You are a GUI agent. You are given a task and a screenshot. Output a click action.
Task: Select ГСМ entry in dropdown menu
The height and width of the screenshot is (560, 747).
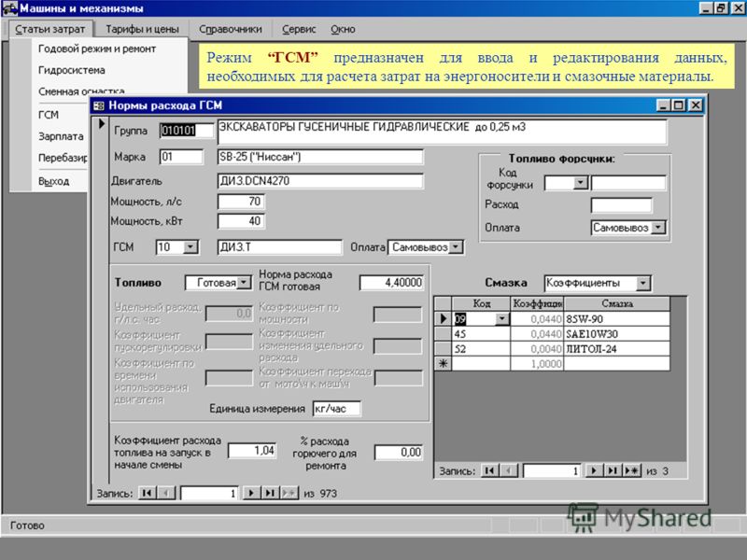(49, 115)
